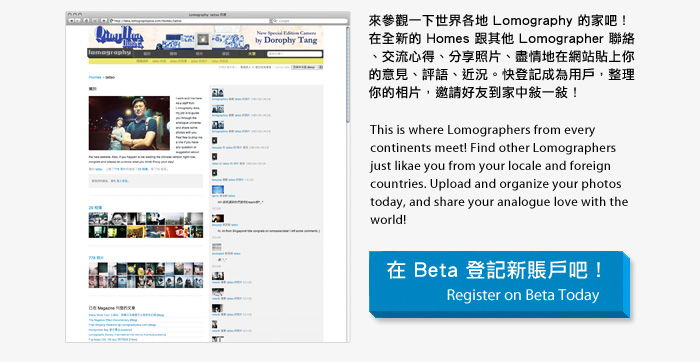Focus the browser address bar URL field

point(190,21)
